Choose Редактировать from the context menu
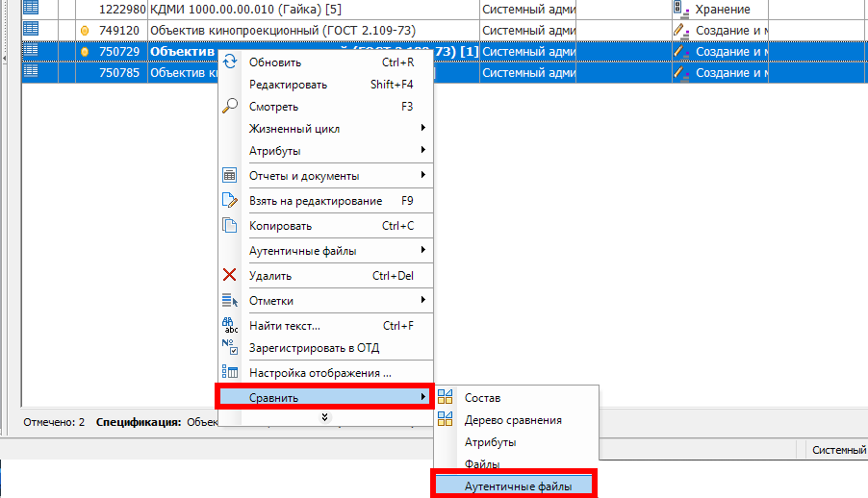The image size is (868, 498). pyautogui.click(x=289, y=85)
